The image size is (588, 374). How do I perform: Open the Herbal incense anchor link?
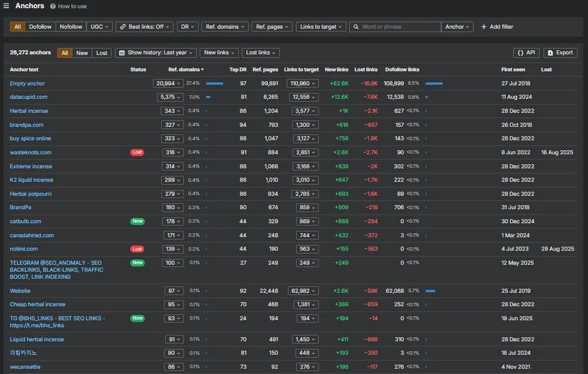coord(29,110)
